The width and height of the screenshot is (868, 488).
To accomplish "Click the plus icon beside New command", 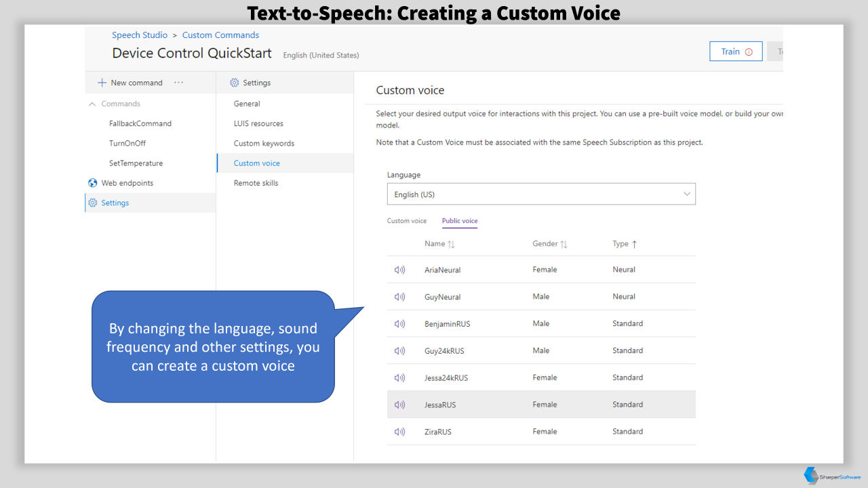I will pos(102,83).
